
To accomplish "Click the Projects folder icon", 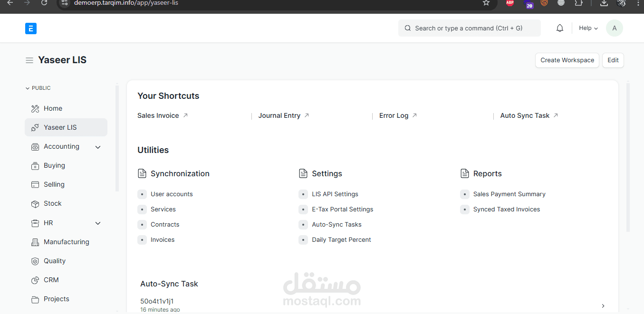I will click(35, 299).
